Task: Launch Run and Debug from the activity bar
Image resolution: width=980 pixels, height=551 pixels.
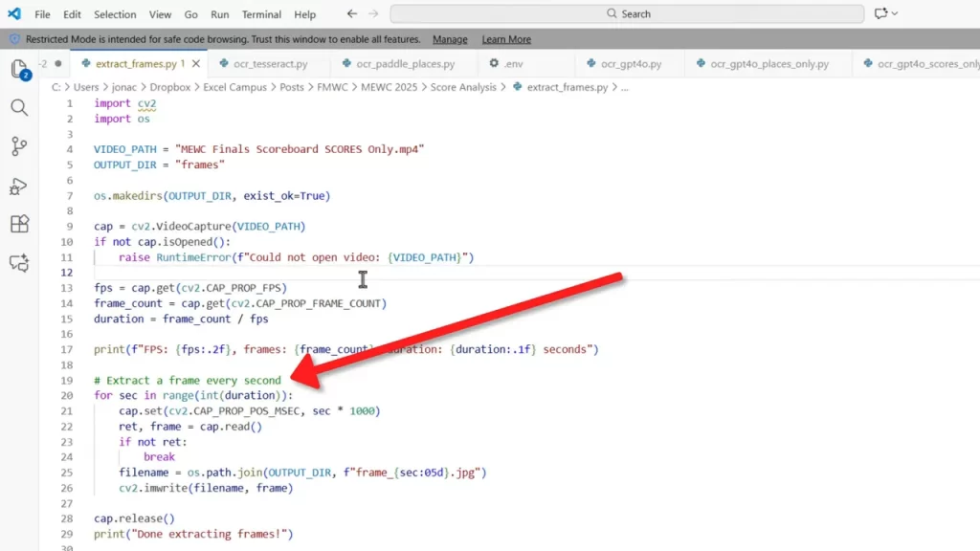Action: tap(20, 185)
